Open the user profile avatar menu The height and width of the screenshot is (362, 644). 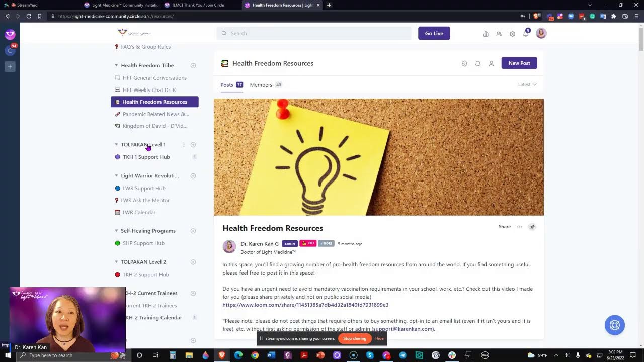tap(541, 33)
